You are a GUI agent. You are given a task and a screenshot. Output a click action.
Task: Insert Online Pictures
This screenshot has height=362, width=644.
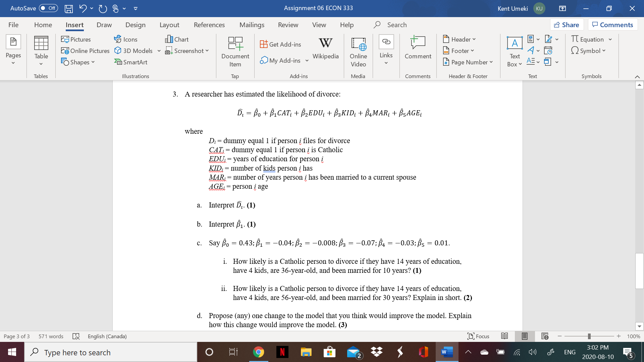pos(85,51)
